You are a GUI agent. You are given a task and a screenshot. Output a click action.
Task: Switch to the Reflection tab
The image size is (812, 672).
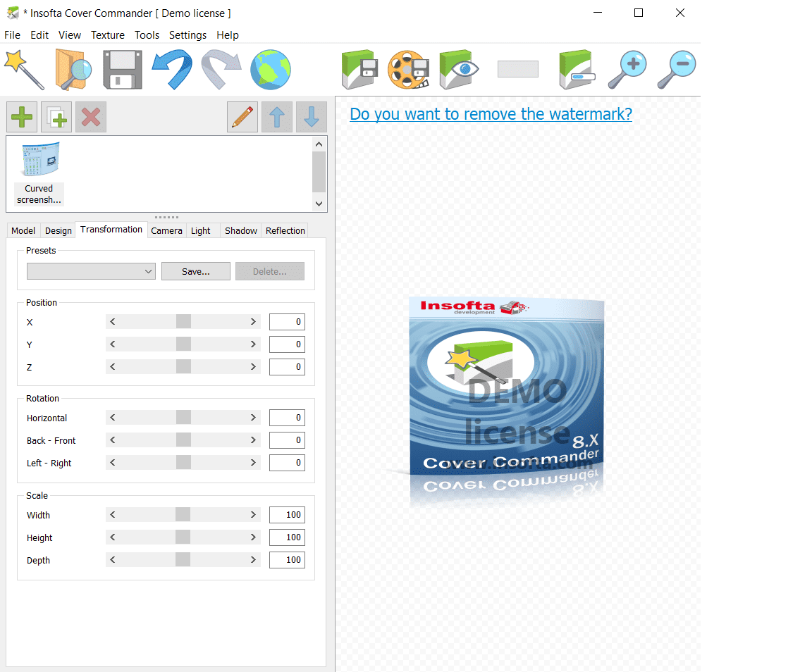point(285,231)
